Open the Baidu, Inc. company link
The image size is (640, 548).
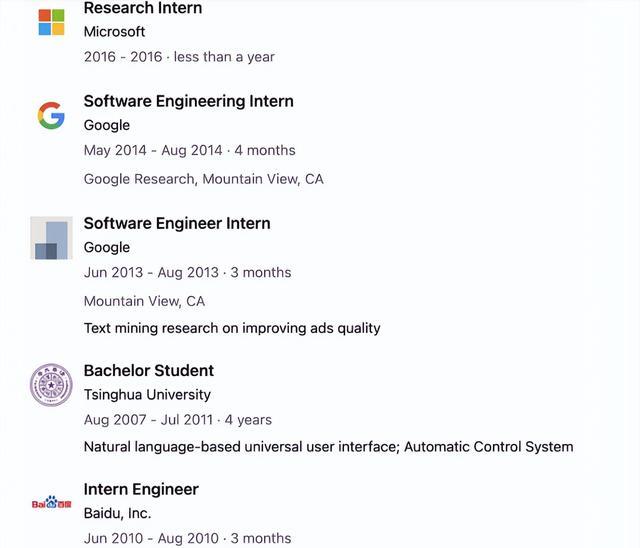coord(118,513)
